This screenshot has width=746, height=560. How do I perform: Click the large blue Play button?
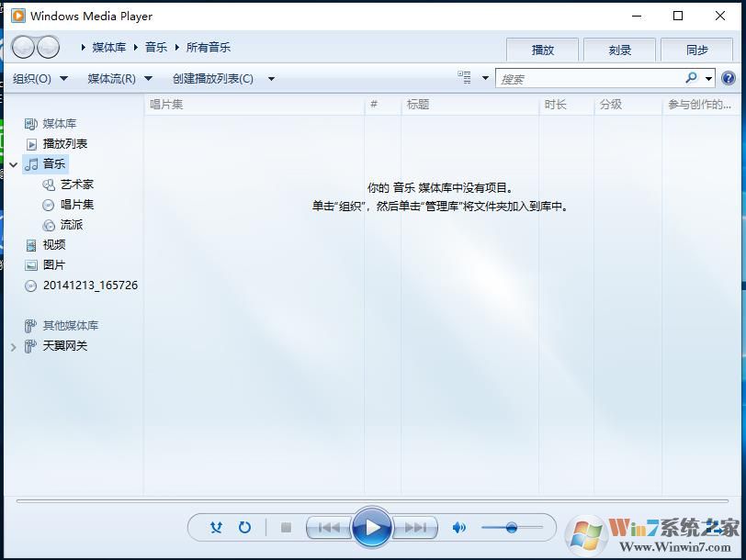[x=372, y=527]
